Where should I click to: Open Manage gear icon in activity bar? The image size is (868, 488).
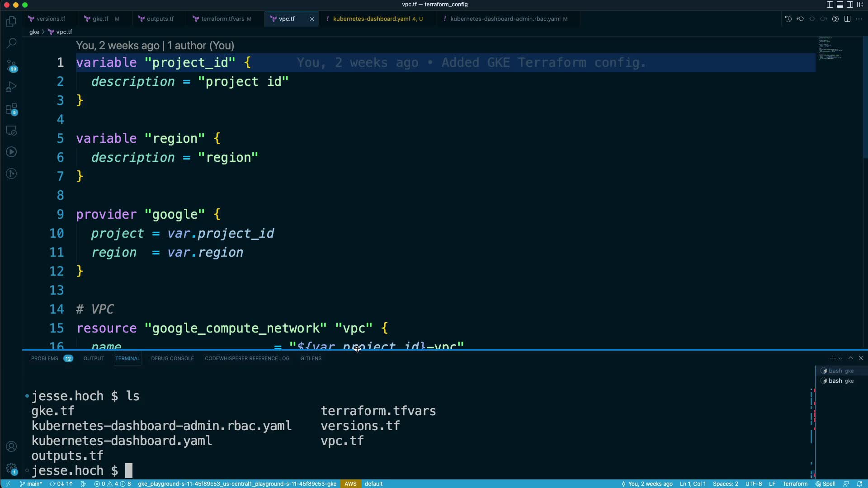[11, 468]
